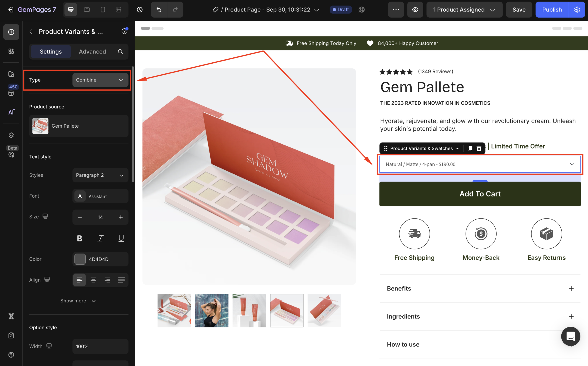Viewport: 588px width, 366px height.
Task: Delete Product Variants element with trash icon
Action: coord(479,148)
